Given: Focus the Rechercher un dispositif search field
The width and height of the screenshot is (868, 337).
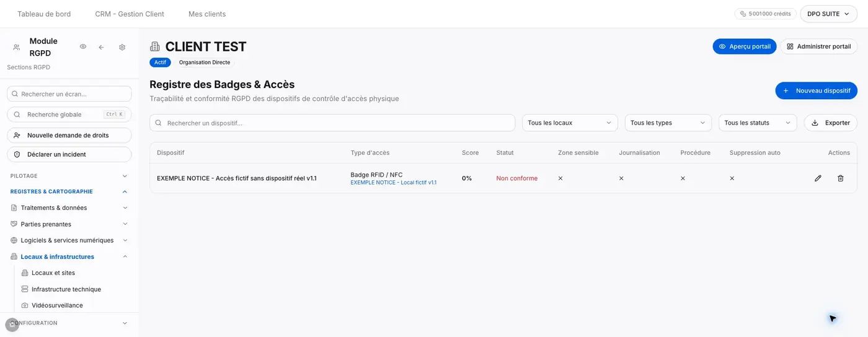Looking at the screenshot, I should 332,123.
